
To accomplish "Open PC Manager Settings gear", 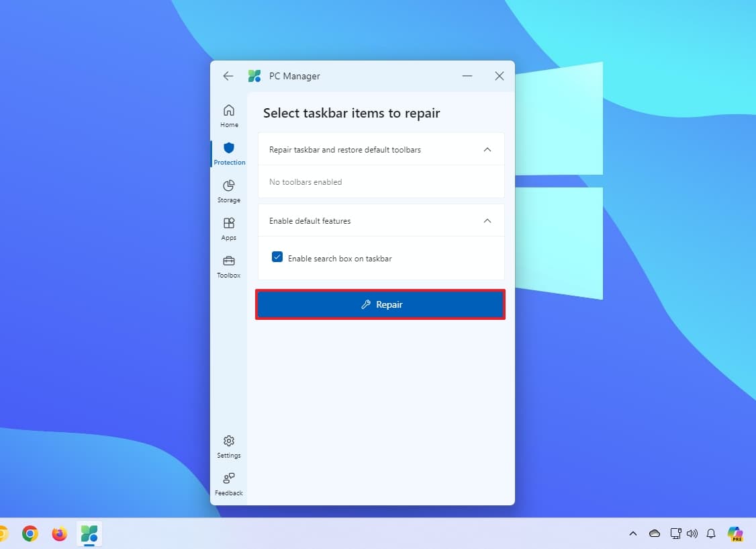I will [229, 446].
